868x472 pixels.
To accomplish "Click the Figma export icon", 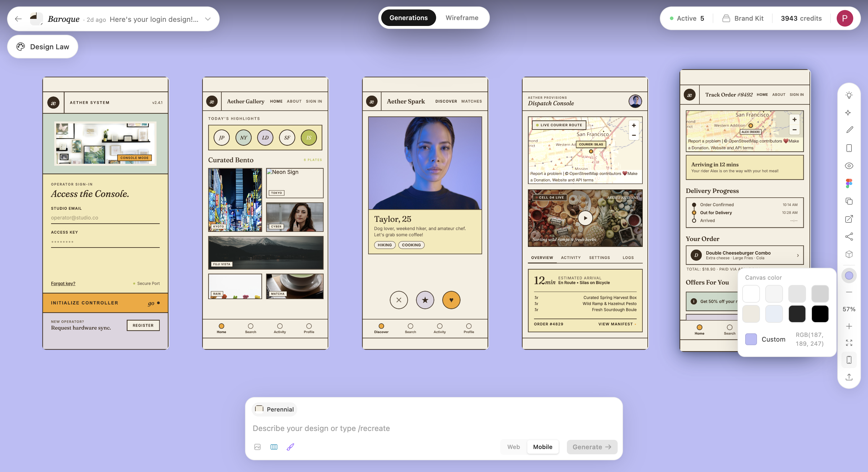I will click(849, 183).
